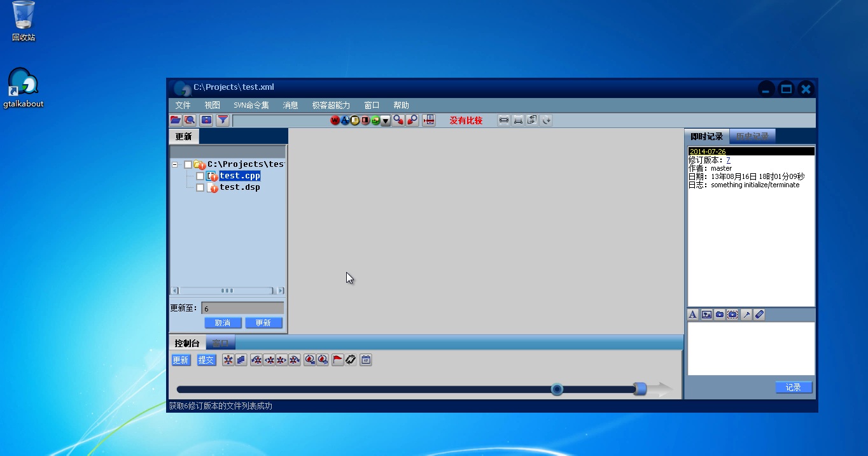Click the yellow circle icon in top toolbar

tap(356, 120)
